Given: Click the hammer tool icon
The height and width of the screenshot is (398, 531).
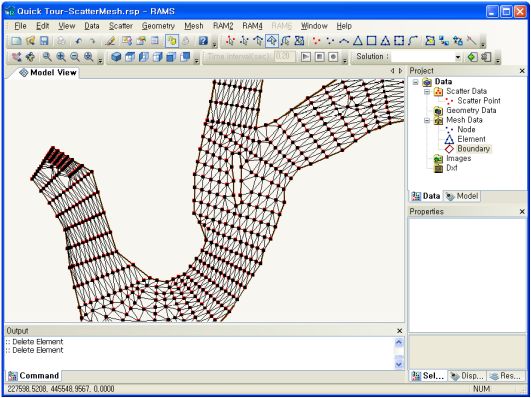Looking at the screenshot, I should click(472, 41).
